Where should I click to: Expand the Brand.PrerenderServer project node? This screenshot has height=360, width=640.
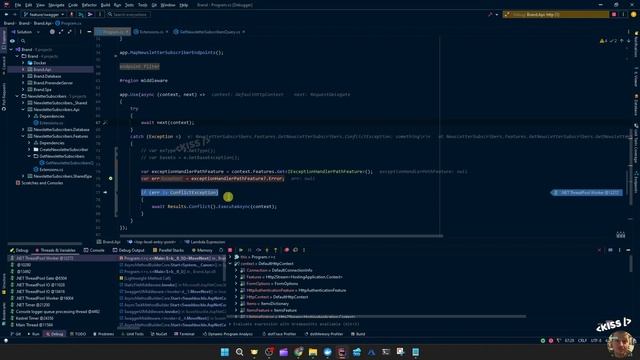click(x=23, y=83)
